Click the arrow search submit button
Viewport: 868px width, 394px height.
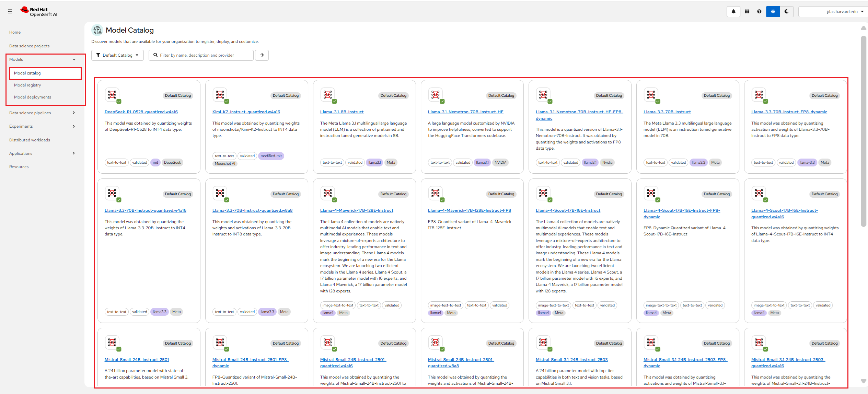pos(262,55)
